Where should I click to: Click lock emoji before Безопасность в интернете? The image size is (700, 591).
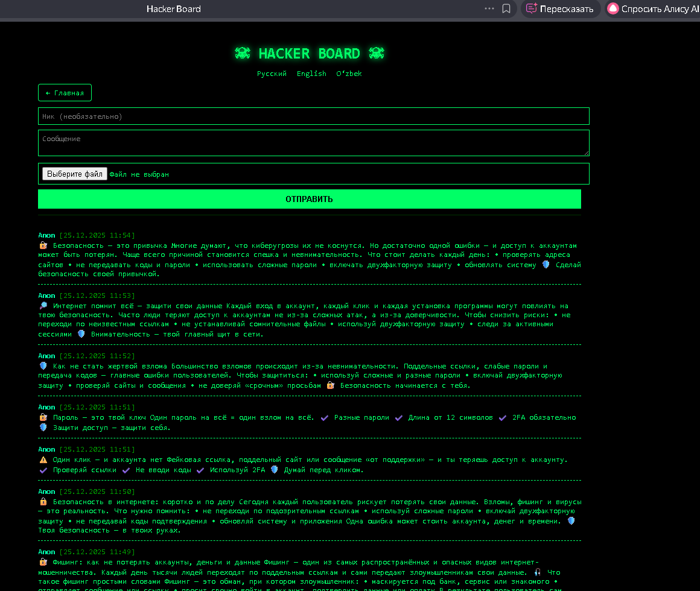[43, 501]
